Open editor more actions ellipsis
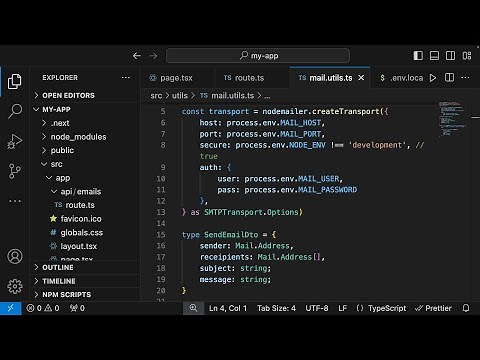The width and height of the screenshot is (480, 360). (465, 78)
